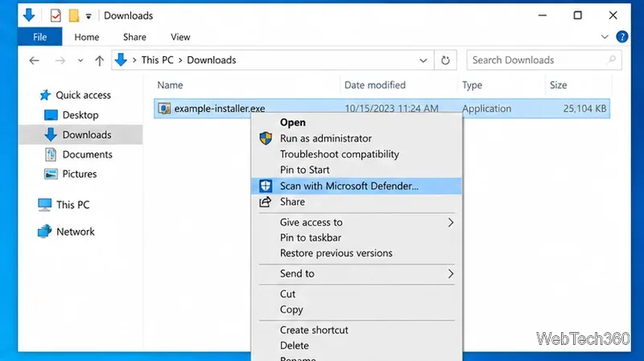Choose Delete from the context menu
Screen dimensions: 644x361
point(357,346)
